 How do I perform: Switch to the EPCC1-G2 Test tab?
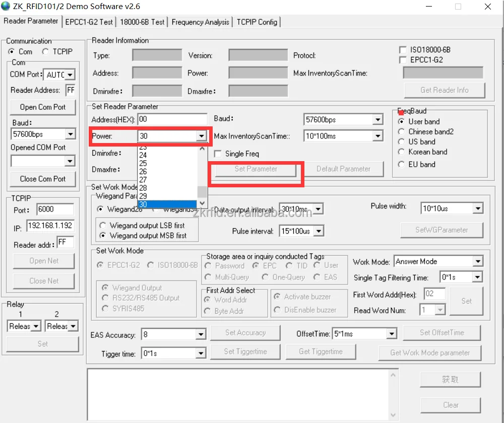[x=89, y=22]
